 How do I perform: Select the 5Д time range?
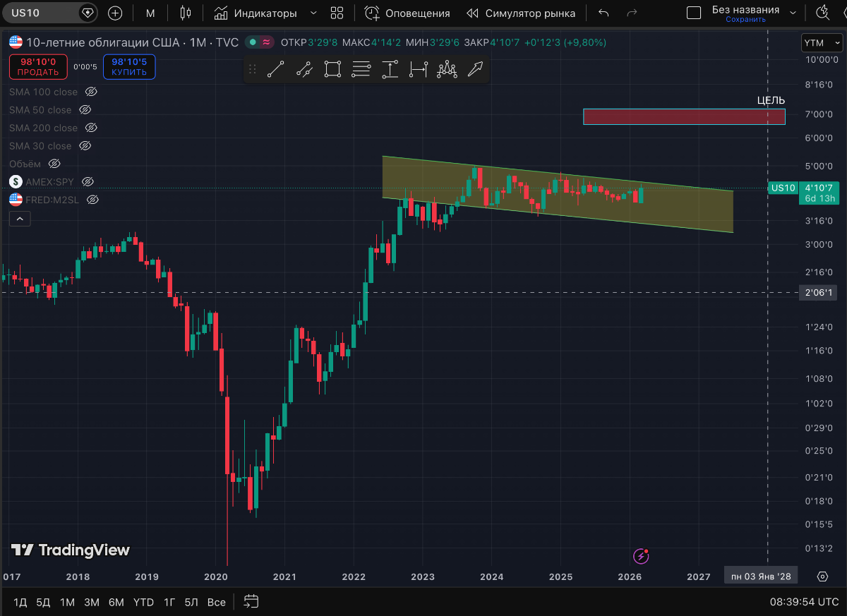pyautogui.click(x=43, y=602)
